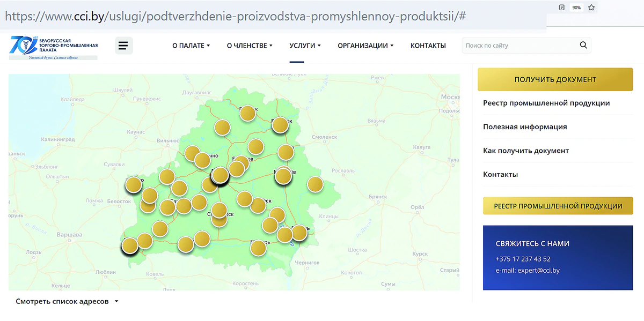Select the shadowed marker at Minsk
Image resolution: width=644 pixels, height=321 pixels.
(x=220, y=175)
